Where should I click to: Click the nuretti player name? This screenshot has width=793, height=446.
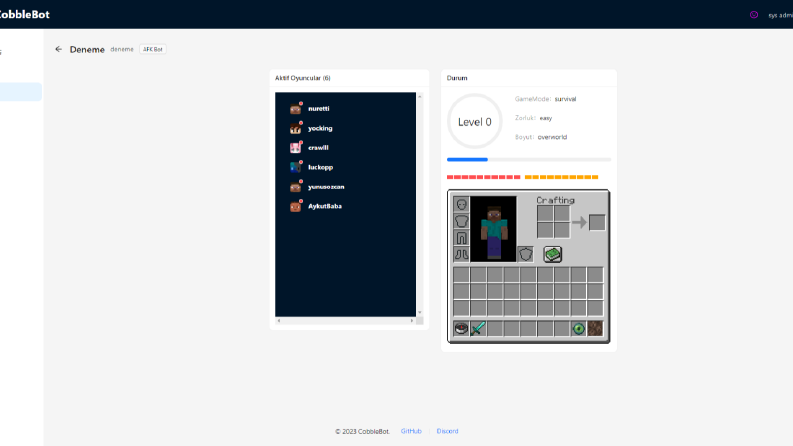tap(319, 109)
